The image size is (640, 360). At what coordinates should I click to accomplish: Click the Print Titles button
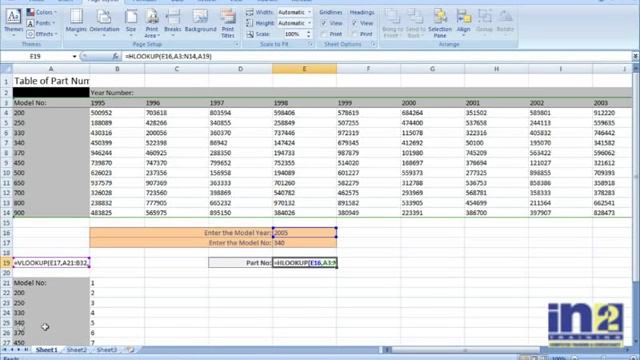(x=228, y=22)
